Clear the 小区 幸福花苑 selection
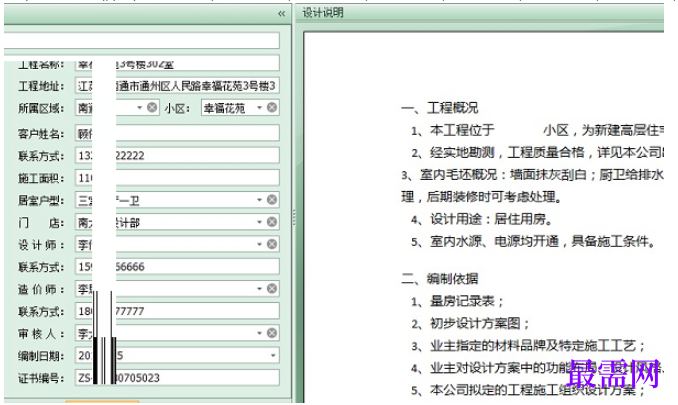Image resolution: width=678 pixels, height=405 pixels. point(272,107)
